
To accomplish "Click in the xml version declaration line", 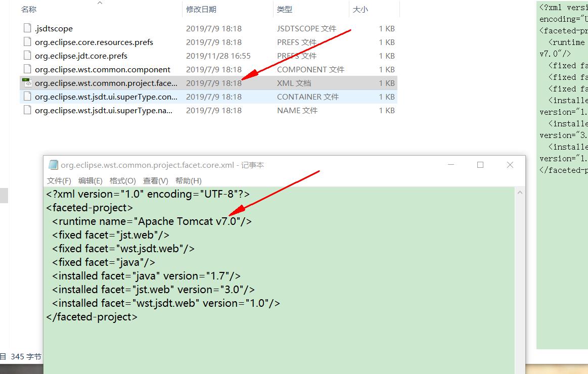I will point(148,194).
